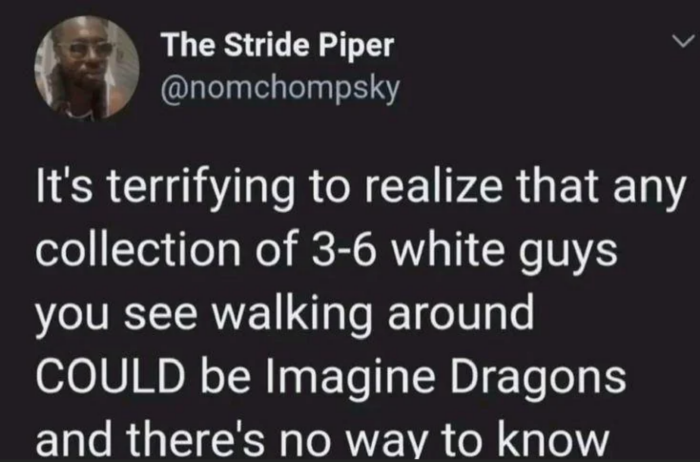Click the word "terrifying" in the tweet

200,189
